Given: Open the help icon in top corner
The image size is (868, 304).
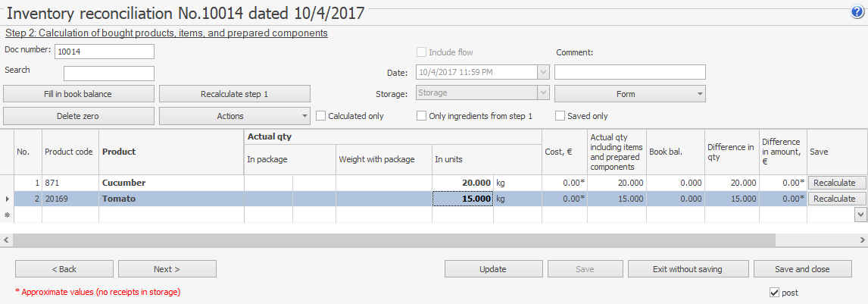Looking at the screenshot, I should click(857, 11).
